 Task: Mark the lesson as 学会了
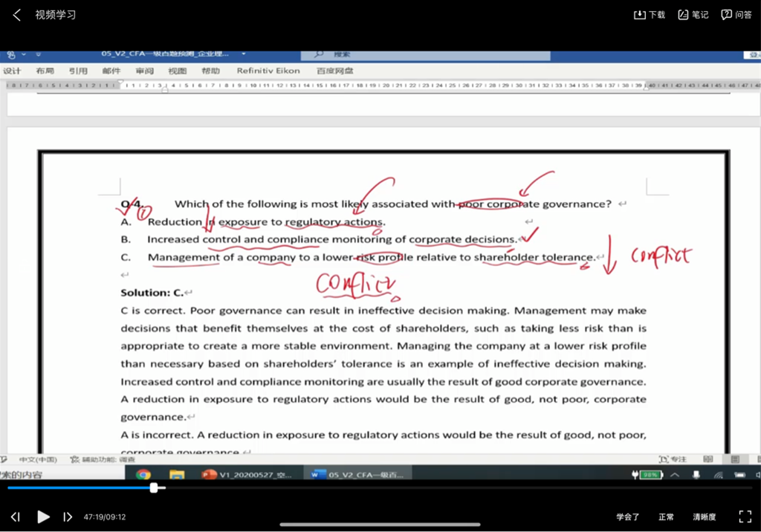click(627, 517)
